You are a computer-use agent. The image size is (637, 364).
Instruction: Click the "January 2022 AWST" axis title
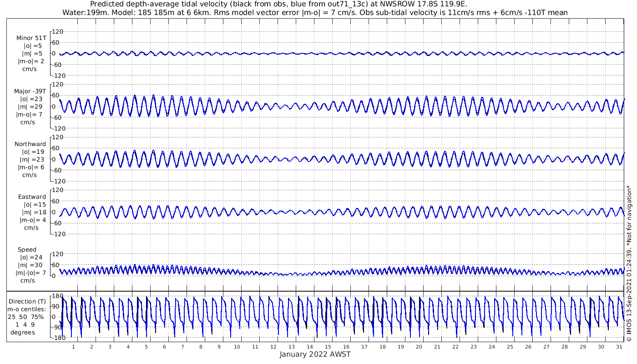[315, 354]
